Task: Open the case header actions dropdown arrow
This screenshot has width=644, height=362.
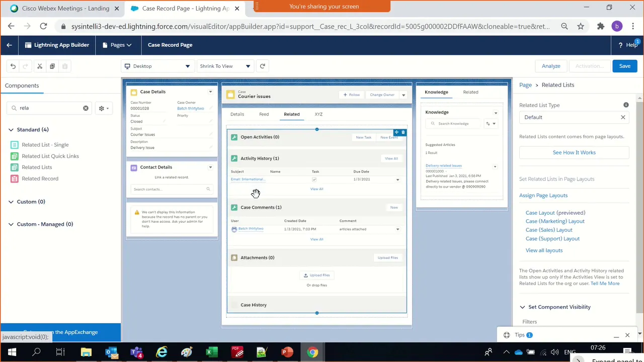Action: click(403, 95)
